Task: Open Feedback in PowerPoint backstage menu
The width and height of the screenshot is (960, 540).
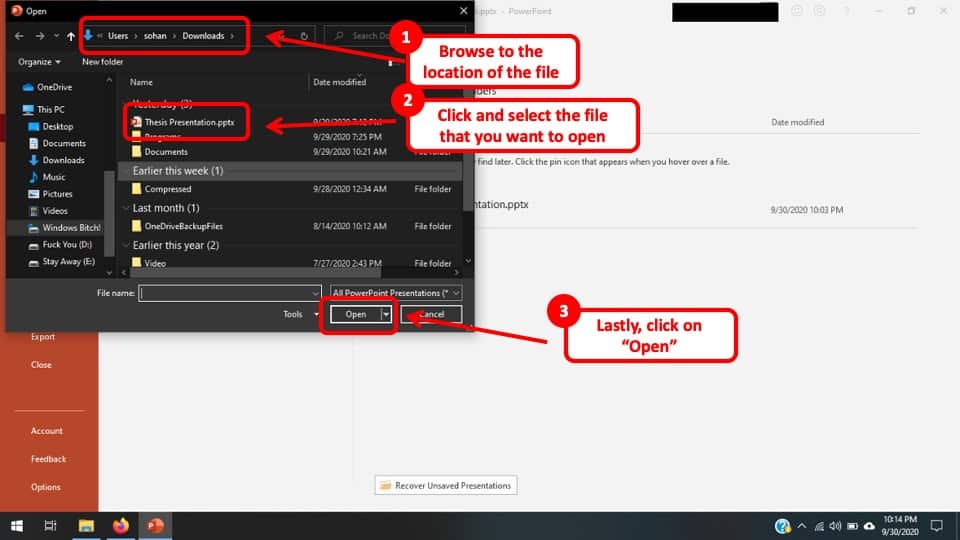Action: 48,459
